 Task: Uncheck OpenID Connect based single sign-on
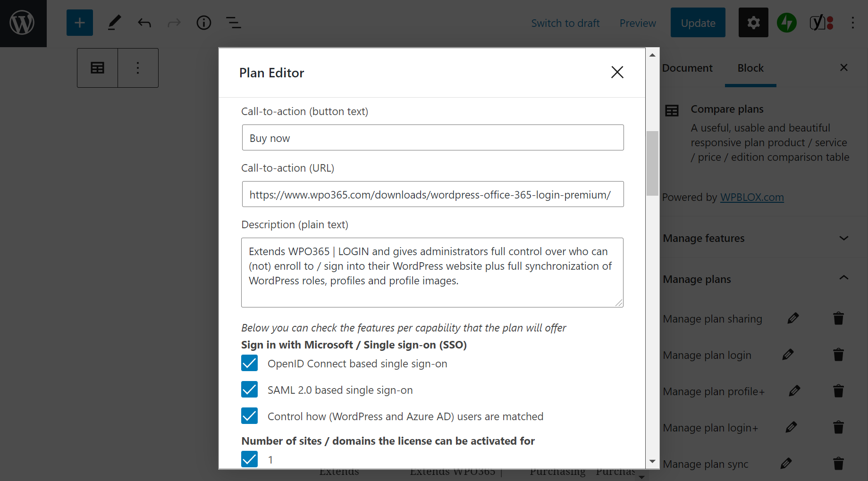249,363
